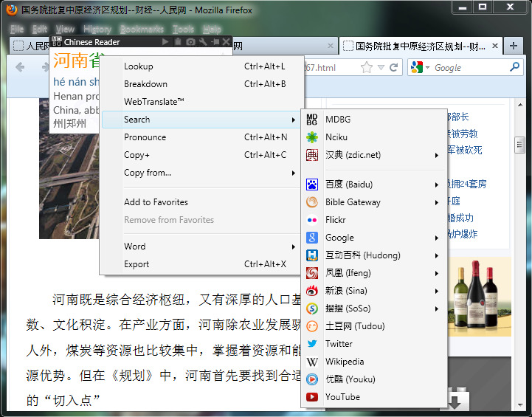Open the File menu
Screen dimensions: 532x417
pos(17,30)
